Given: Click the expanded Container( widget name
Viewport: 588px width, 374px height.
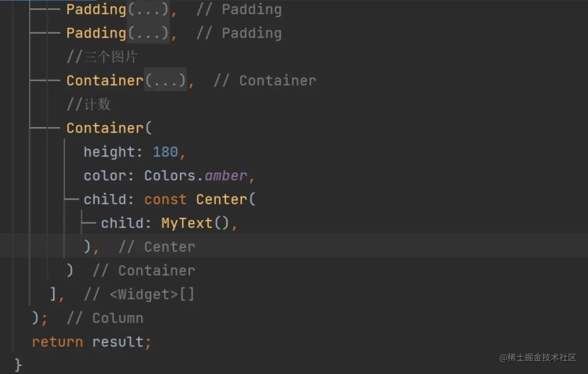Looking at the screenshot, I should pos(105,128).
